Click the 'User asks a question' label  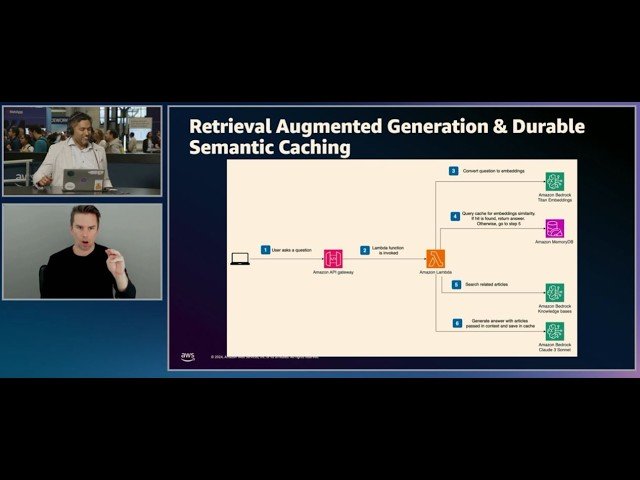(x=292, y=250)
